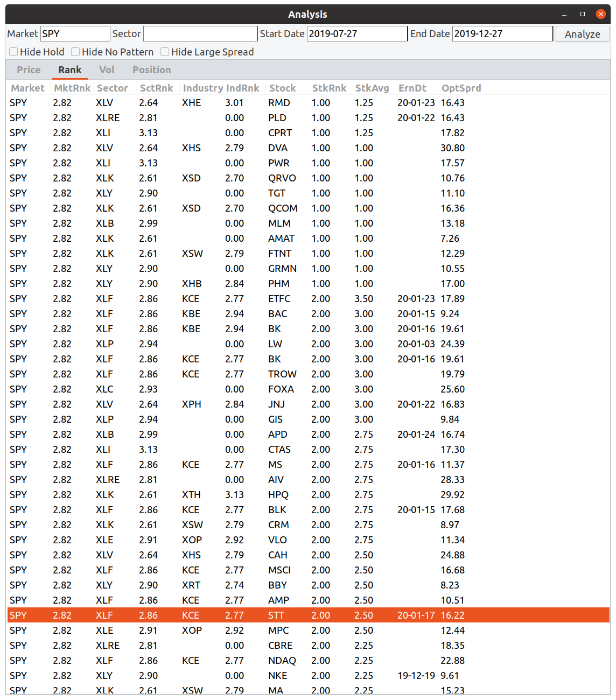Select the NDAQ row
The height and width of the screenshot is (700, 616).
309,661
